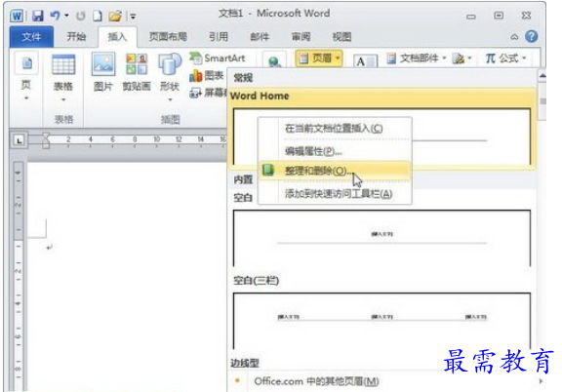Screen dimensions: 562x392
Task: Insert a SmartArt graphic
Action: (x=218, y=59)
